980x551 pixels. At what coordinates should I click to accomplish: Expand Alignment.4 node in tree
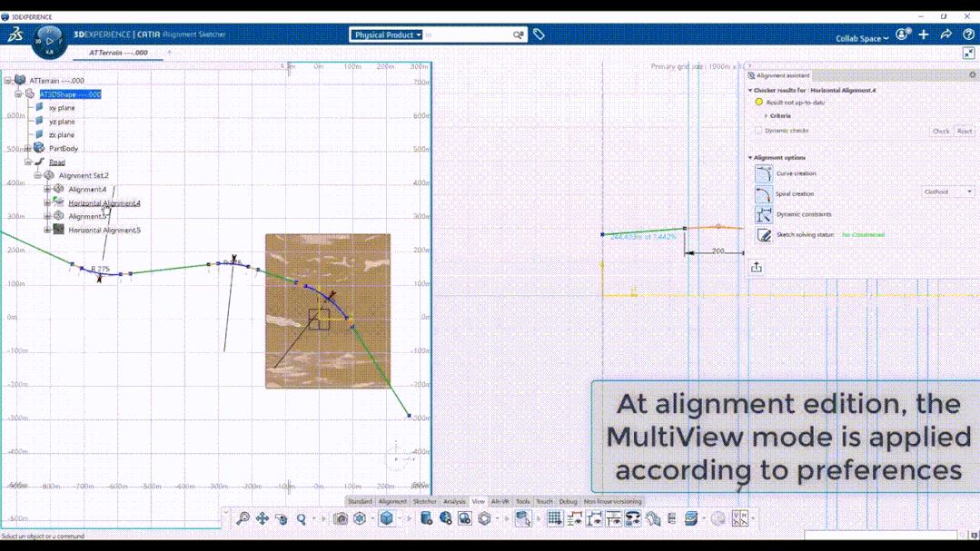click(x=47, y=190)
